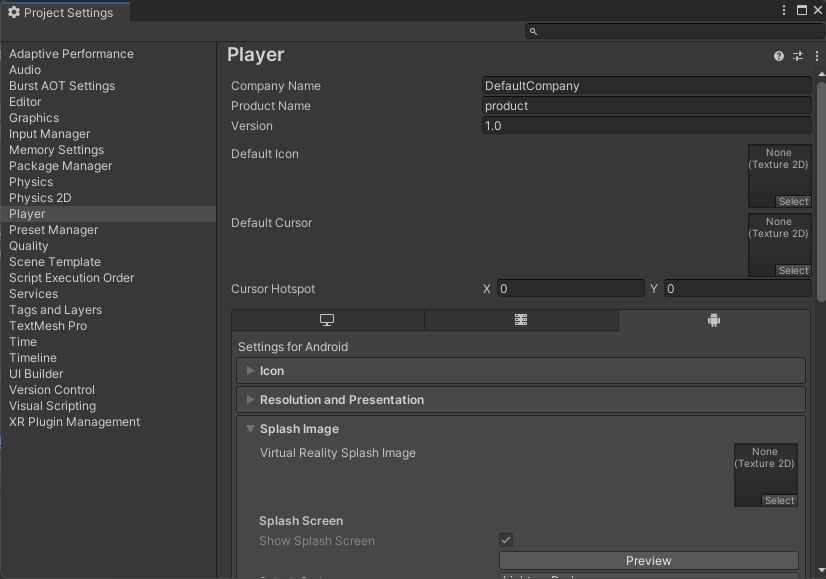The image size is (826, 579).
Task: Open Tags and Layers settings
Action: point(108,310)
